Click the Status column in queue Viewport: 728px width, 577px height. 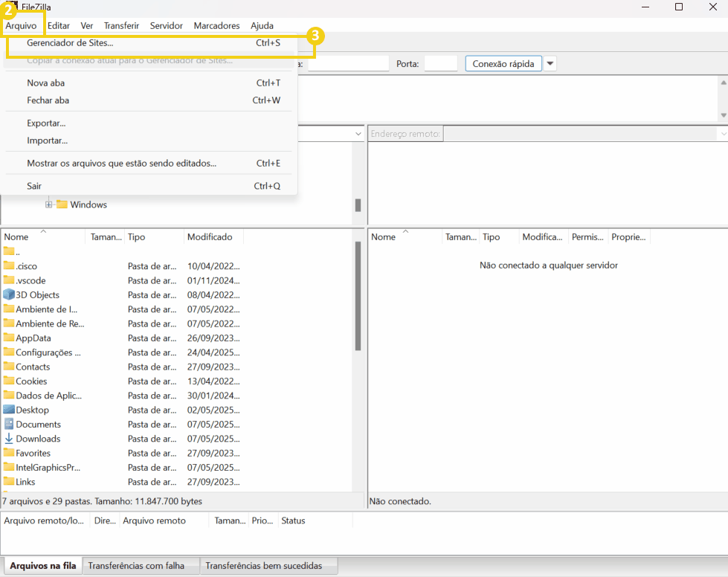[315, 520]
